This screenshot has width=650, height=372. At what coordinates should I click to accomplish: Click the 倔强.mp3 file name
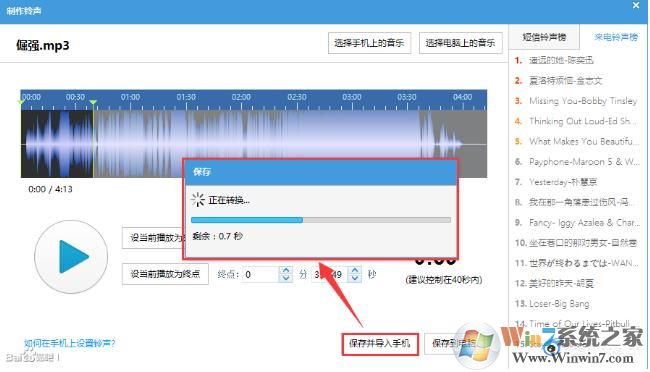tap(43, 45)
